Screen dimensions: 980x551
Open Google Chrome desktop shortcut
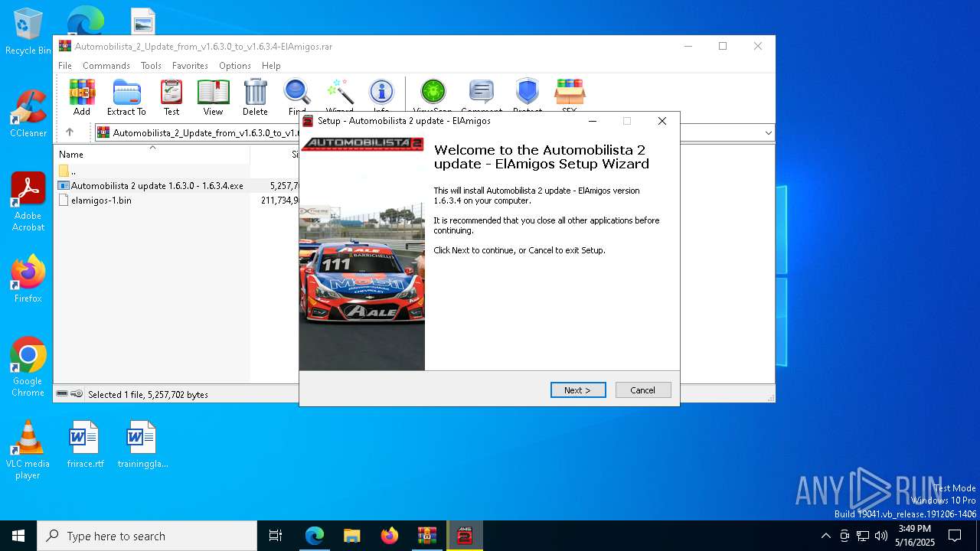pyautogui.click(x=28, y=367)
